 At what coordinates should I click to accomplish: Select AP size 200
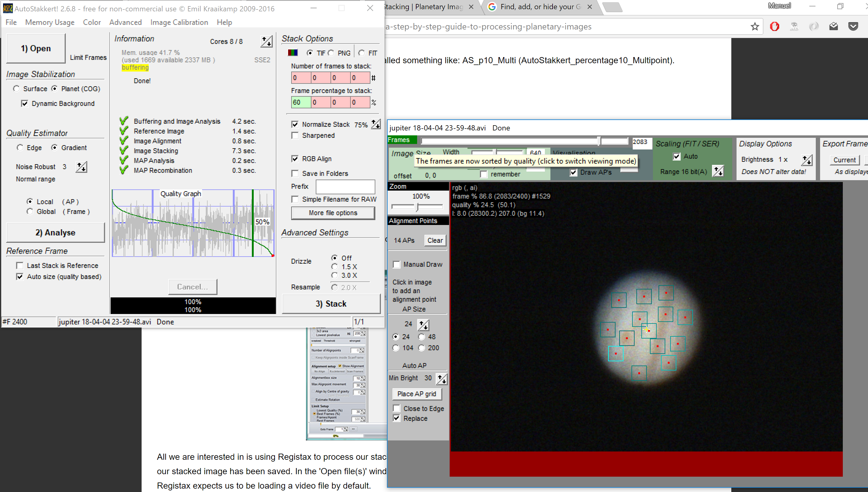422,348
